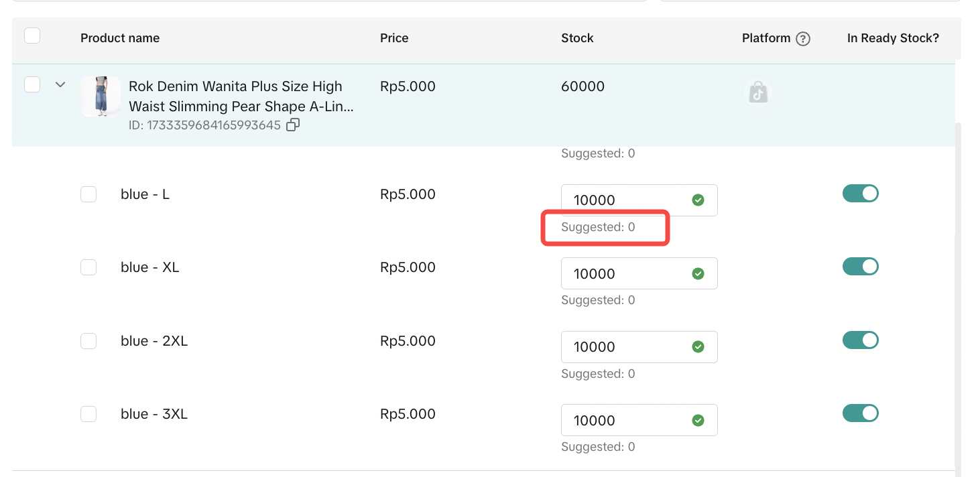Open the denim skirt product thumbnail
980x477 pixels.
[101, 96]
